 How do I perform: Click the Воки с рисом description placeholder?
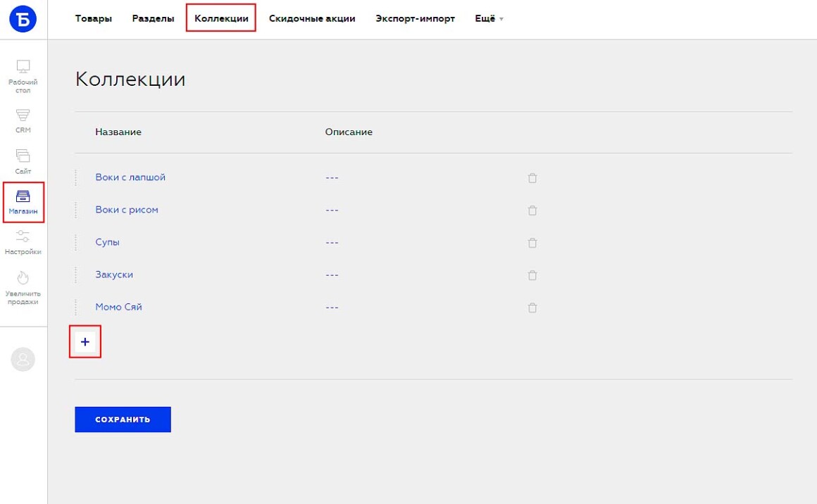click(332, 210)
